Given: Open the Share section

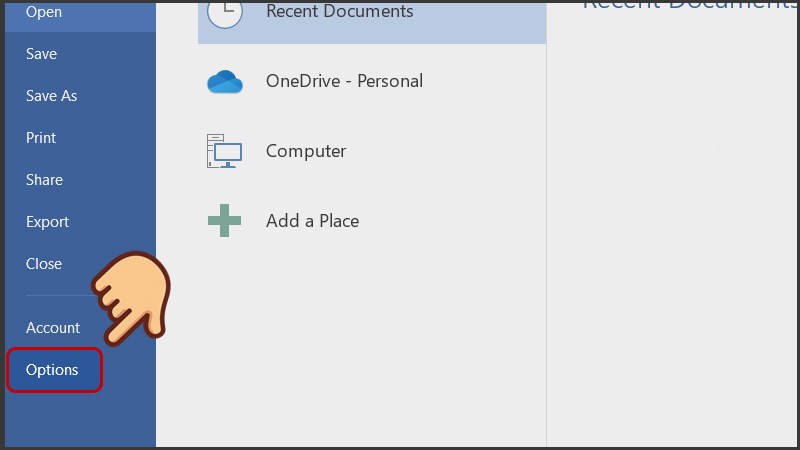Looking at the screenshot, I should point(44,180).
